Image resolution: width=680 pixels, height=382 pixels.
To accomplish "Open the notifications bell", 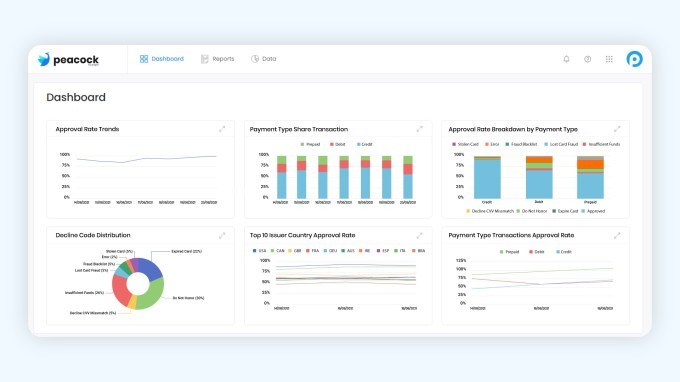I will pos(566,59).
